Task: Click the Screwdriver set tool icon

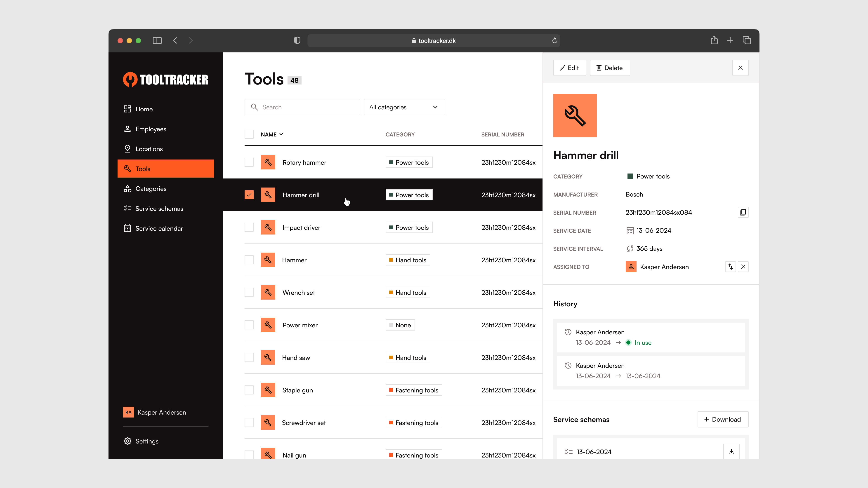Action: coord(268,422)
